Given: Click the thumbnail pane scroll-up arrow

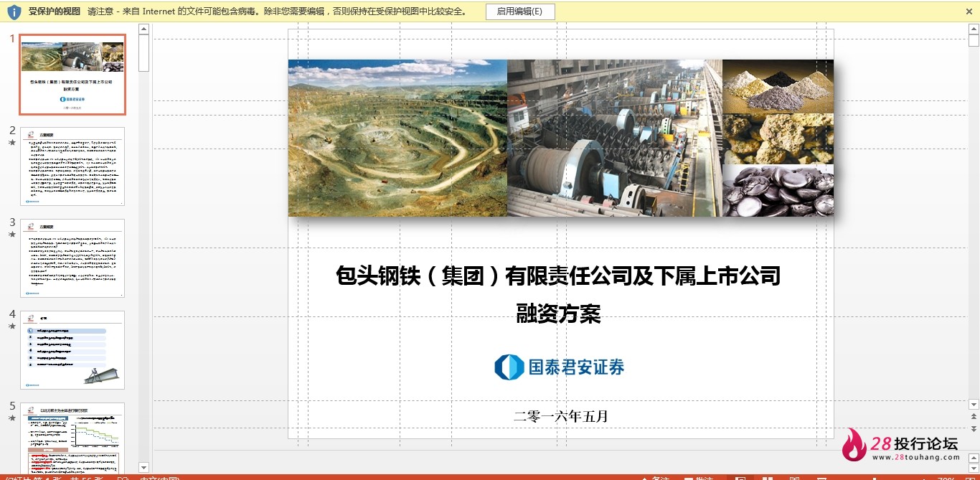Looking at the screenshot, I should (143, 29).
